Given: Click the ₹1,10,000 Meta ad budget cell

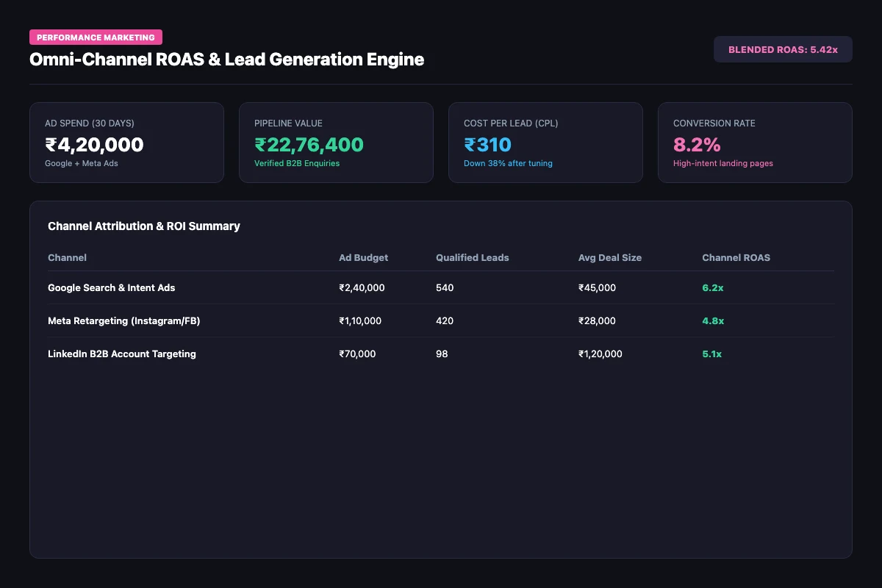Looking at the screenshot, I should pos(360,320).
